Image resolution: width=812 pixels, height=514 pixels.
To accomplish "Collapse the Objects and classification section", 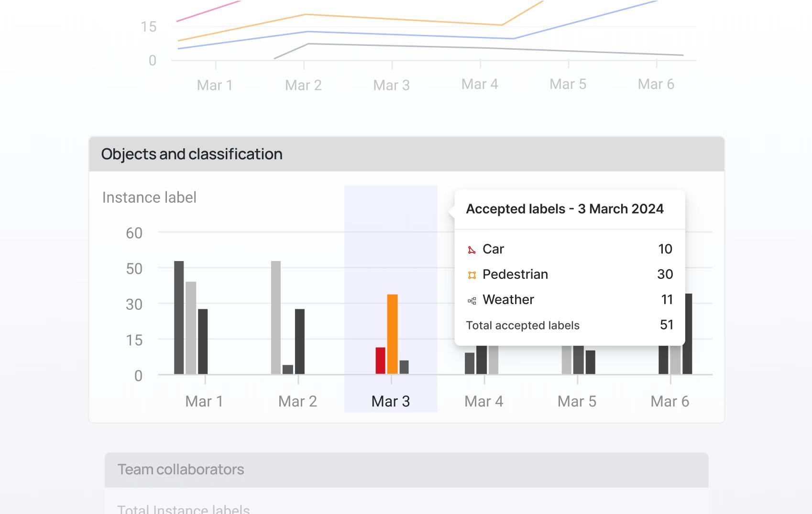I will click(x=191, y=154).
